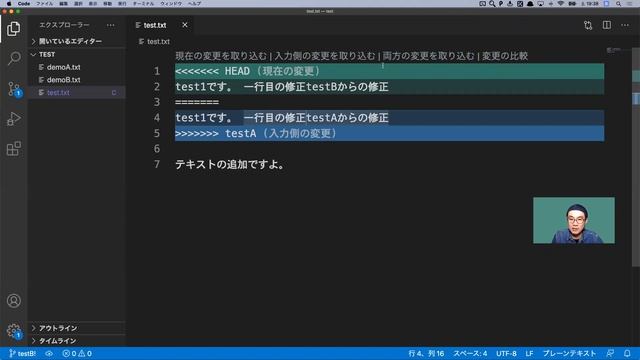Click the <<<<<<< HEAD conflict marker line

click(389, 71)
